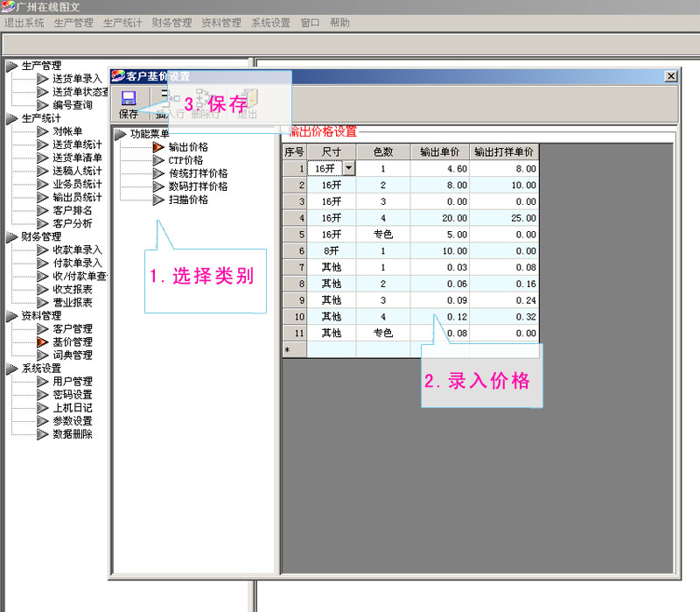Click the 专色 cell in row 11
The height and width of the screenshot is (612, 700).
[x=383, y=334]
